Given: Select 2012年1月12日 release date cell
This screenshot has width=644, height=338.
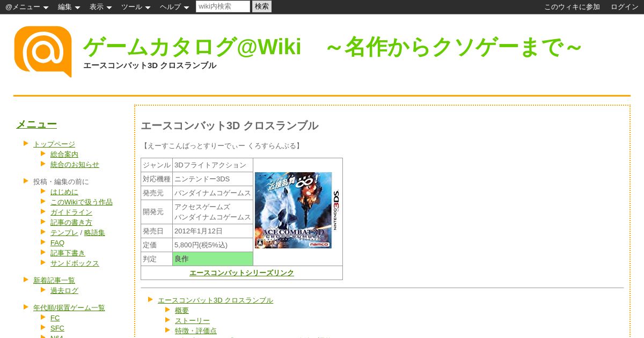Looking at the screenshot, I should point(213,231).
